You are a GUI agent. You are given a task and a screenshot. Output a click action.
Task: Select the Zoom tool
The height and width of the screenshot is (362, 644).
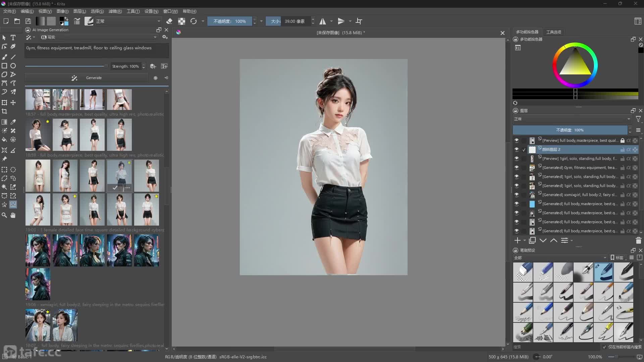pyautogui.click(x=4, y=215)
